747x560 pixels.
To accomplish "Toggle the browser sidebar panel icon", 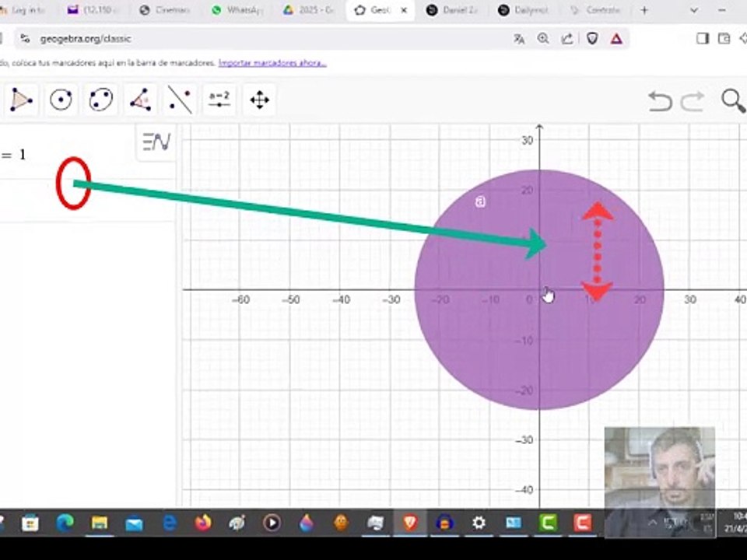I will [x=703, y=39].
